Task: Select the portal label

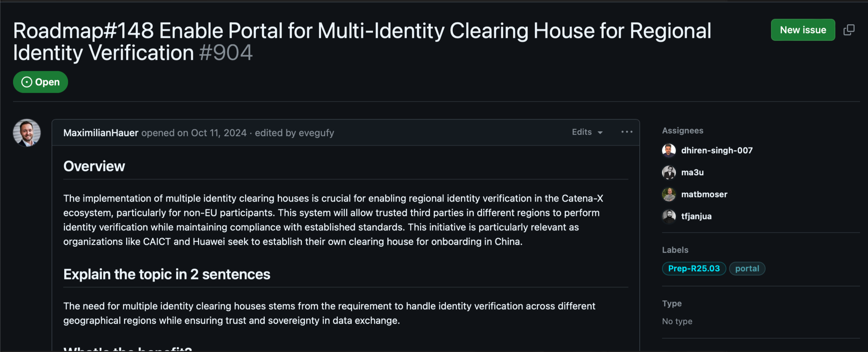Action: (747, 268)
